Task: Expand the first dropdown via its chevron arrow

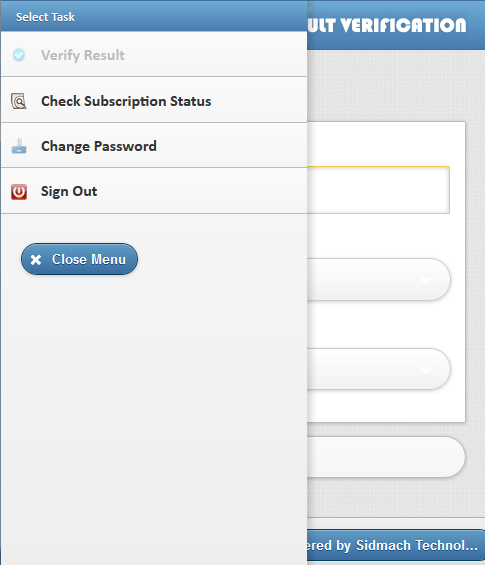Action: (426, 280)
